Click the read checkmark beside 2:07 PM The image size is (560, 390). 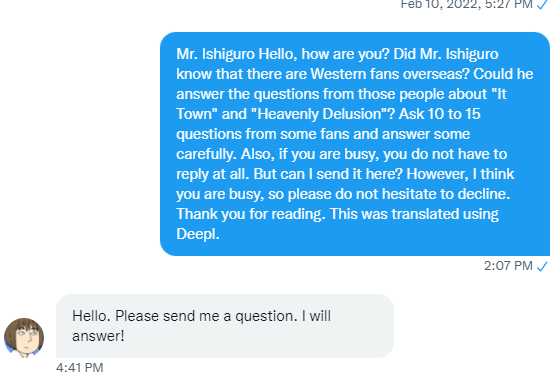[542, 266]
